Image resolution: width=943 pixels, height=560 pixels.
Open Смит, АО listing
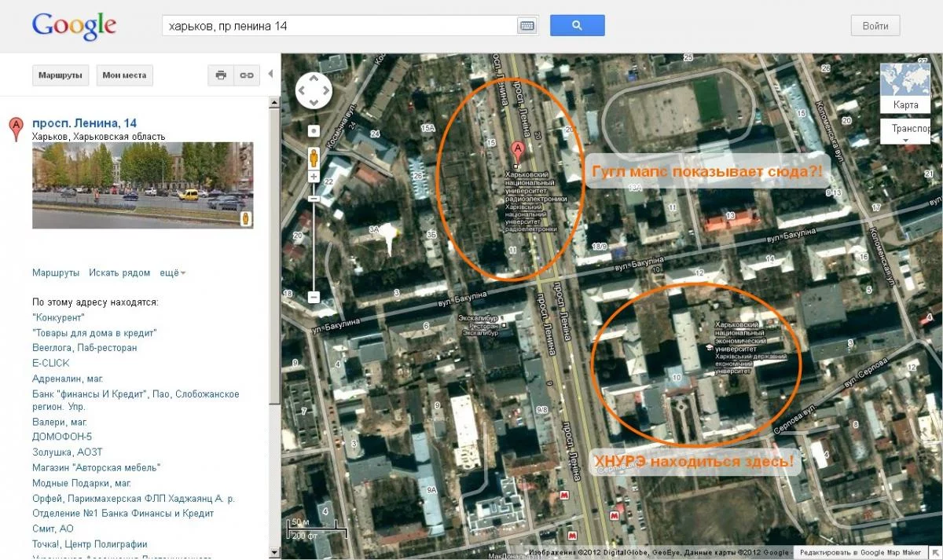pos(53,529)
